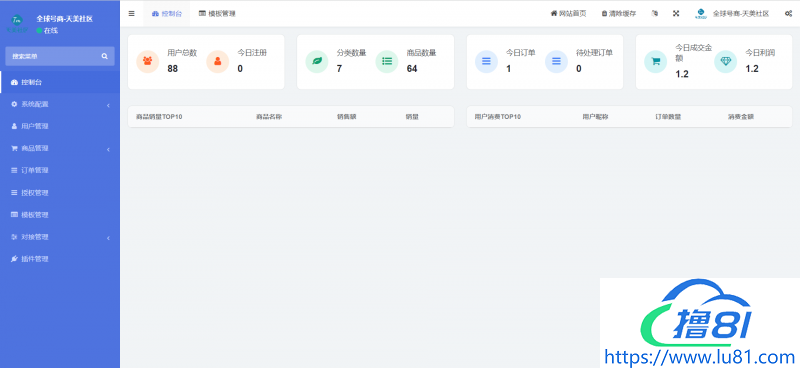Click the 商品名称 column header
The width and height of the screenshot is (800, 368).
click(x=269, y=117)
